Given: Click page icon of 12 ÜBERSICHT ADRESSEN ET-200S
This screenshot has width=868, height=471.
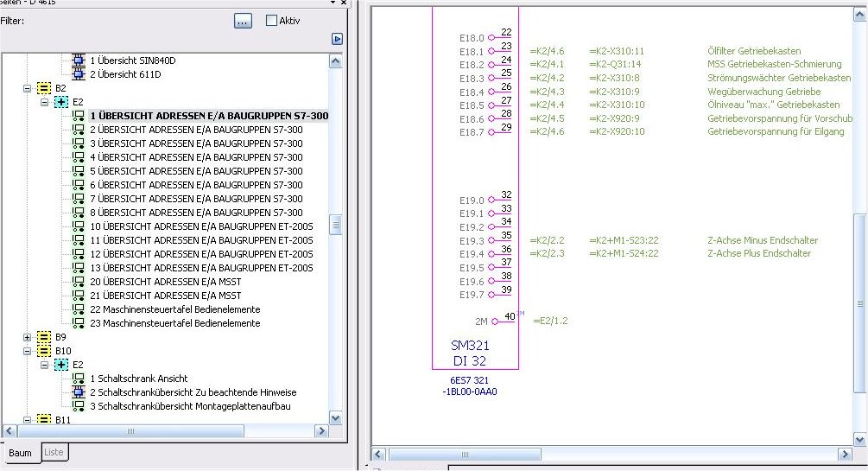Looking at the screenshot, I should coord(79,254).
